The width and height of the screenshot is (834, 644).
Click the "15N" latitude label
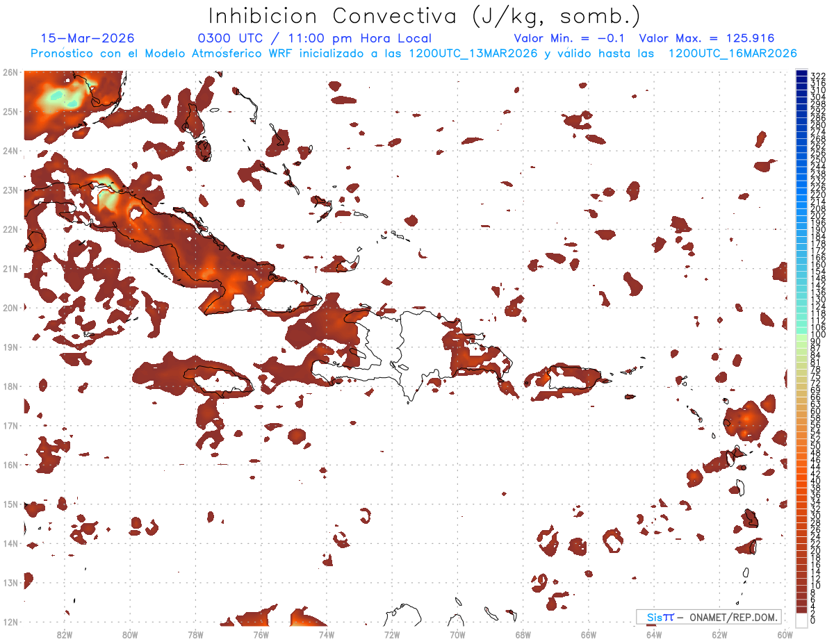pos(10,504)
